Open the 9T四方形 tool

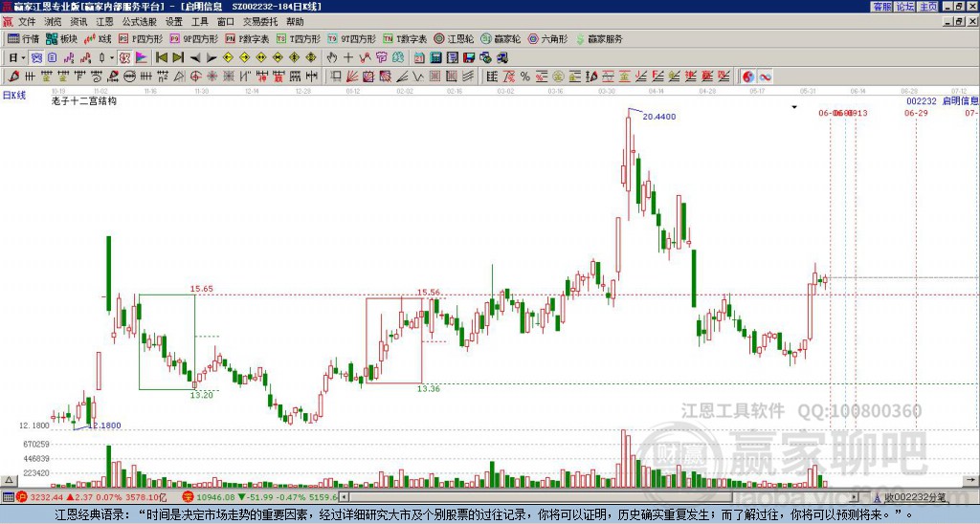(x=351, y=38)
